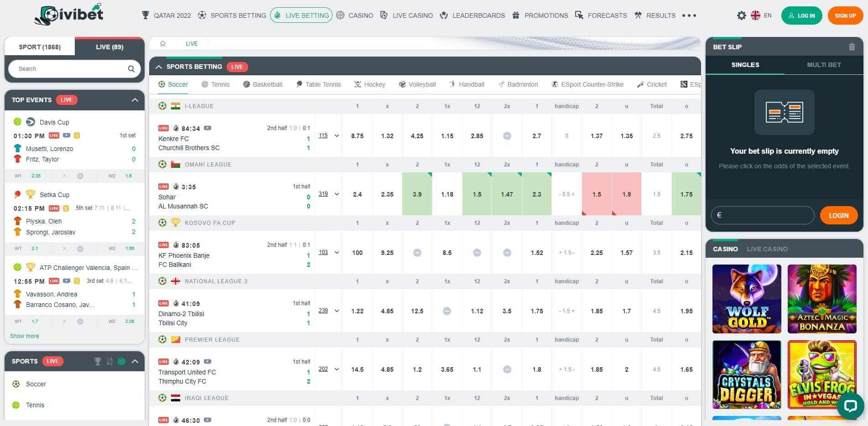Screen dimensions: 868x426
Task: Open the live stream icon for Kenkre FC match
Action: pos(208,128)
